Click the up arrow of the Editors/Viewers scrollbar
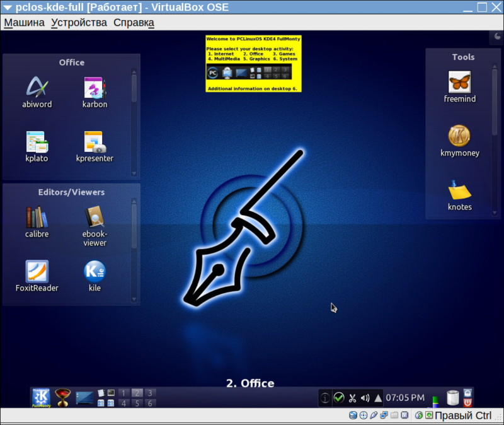The width and height of the screenshot is (504, 425). point(134,201)
